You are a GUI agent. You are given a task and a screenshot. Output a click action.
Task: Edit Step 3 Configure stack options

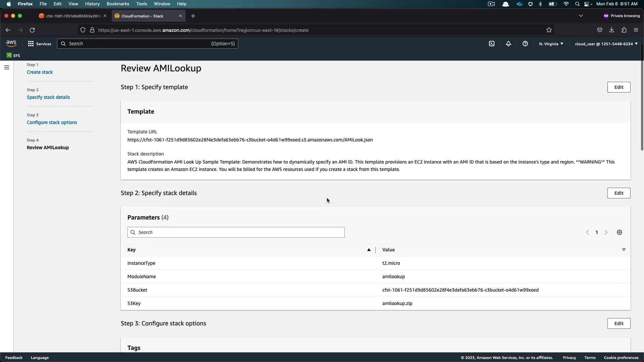point(619,323)
